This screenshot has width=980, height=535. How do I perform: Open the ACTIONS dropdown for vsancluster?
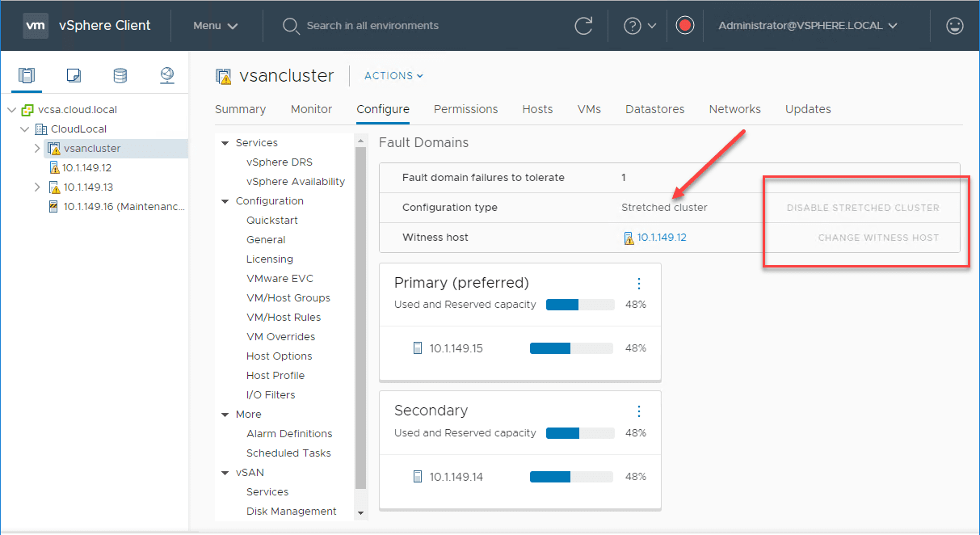[x=393, y=76]
